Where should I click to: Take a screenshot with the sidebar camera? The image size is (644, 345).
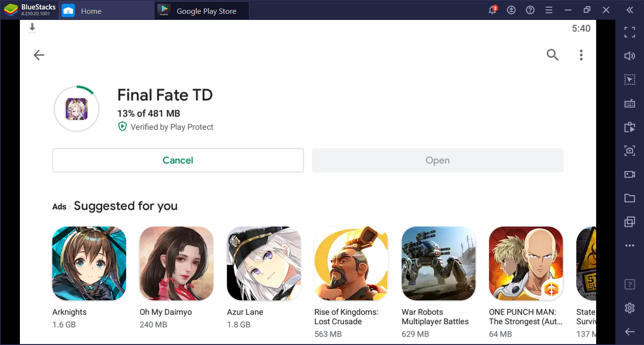pos(629,151)
